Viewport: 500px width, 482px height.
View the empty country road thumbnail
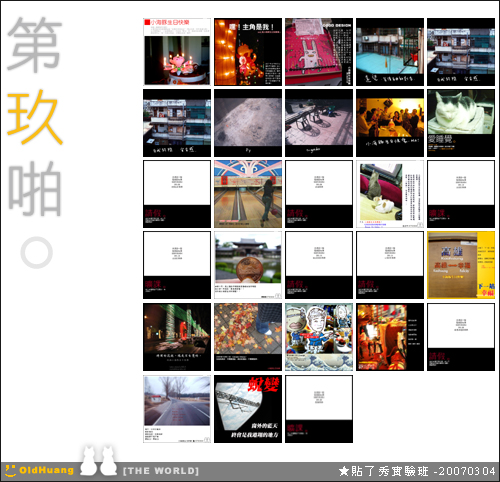(x=177, y=409)
